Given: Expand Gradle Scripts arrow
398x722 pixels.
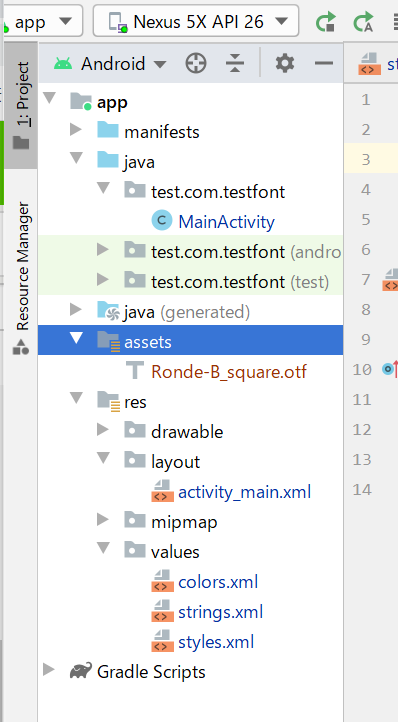Looking at the screenshot, I should coord(49,670).
